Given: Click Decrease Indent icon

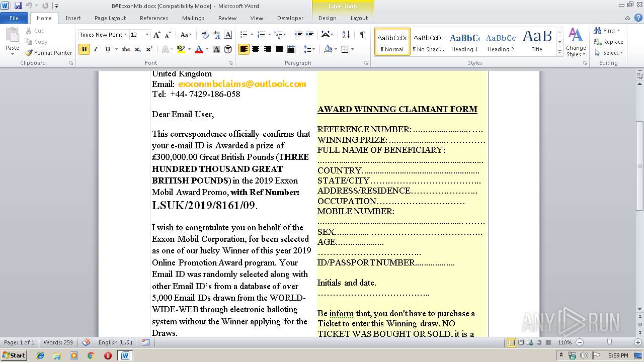Looking at the screenshot, I should point(298,35).
